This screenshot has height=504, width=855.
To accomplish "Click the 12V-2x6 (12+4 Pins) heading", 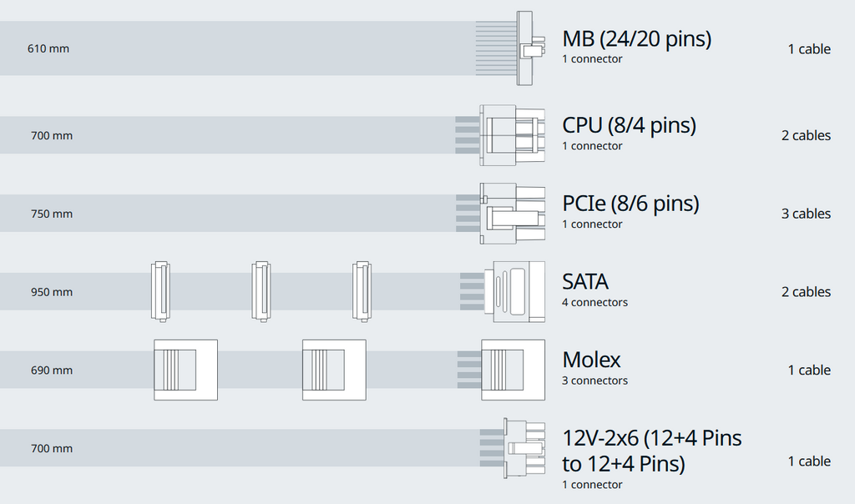I will tap(652, 451).
